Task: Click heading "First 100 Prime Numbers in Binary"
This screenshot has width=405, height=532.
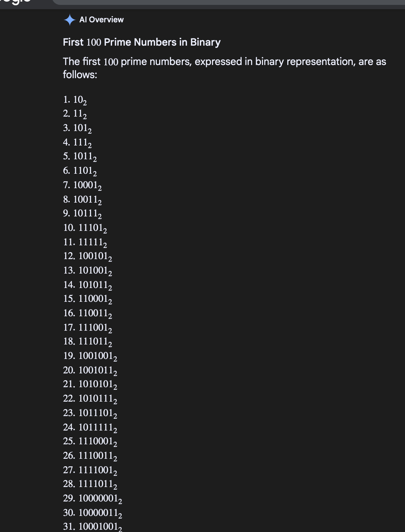Action: [x=142, y=42]
